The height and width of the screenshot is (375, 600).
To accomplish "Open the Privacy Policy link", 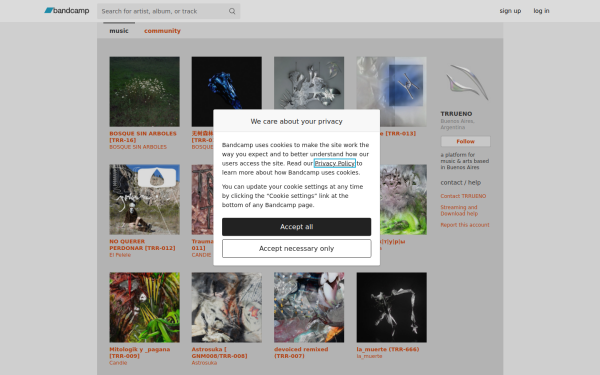I will [335, 163].
